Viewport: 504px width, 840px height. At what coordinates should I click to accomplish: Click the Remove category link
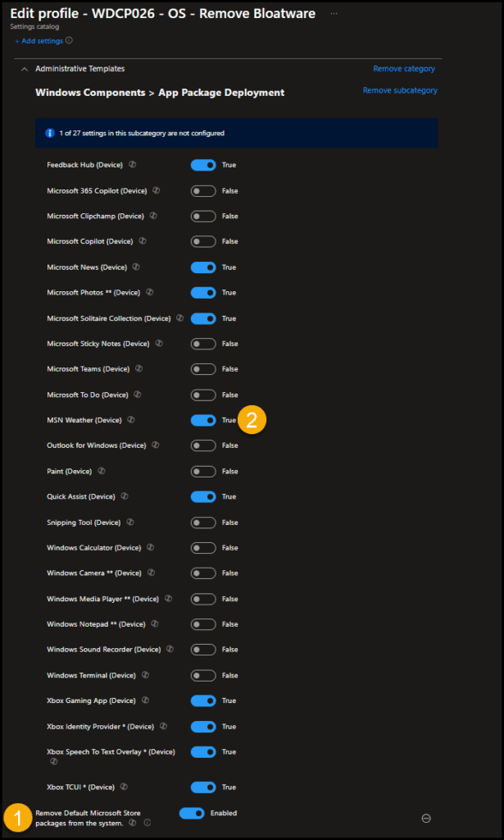click(x=404, y=69)
